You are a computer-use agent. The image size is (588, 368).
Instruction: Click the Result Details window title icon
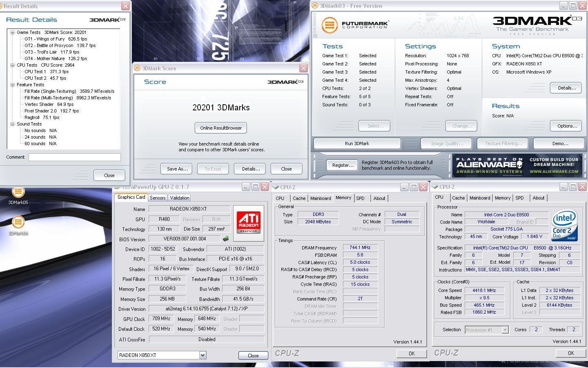coord(1,6)
